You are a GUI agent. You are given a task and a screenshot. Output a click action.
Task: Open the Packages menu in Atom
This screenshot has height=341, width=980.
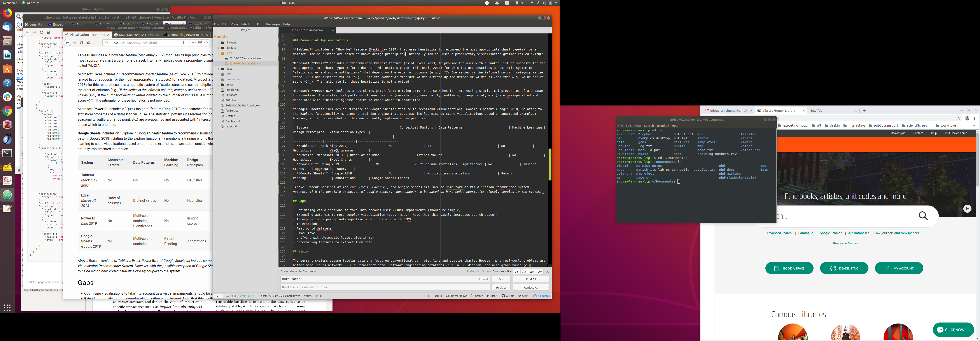273,24
